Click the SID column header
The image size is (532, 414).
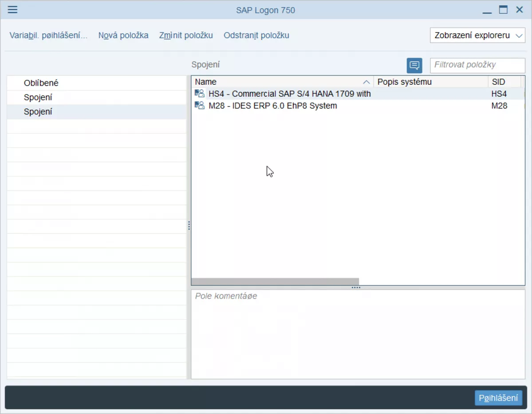[505, 82]
